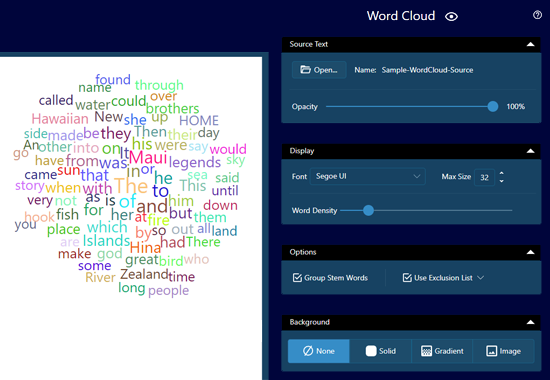Increase Max Size with up arrow
Screen dimensions: 550x380
[x=502, y=173]
